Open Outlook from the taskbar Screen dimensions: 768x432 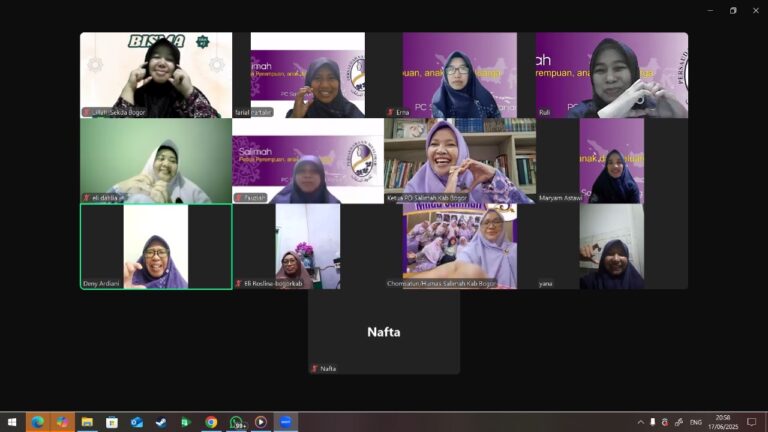(137, 422)
